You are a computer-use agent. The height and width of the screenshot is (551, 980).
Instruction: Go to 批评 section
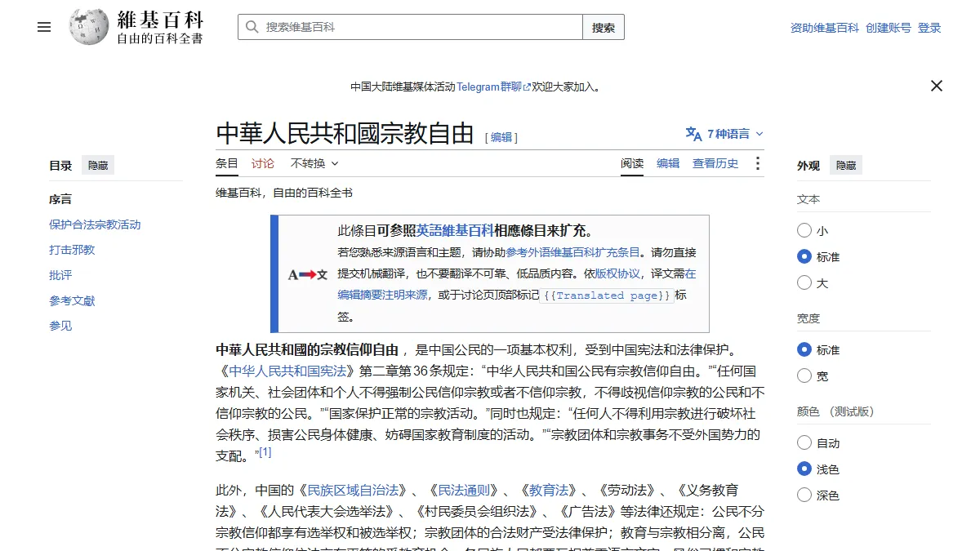(60, 275)
